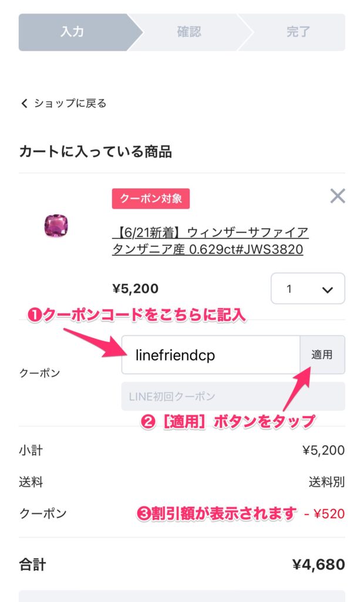364x602 pixels.
Task: Tap the 適用 apply button
Action: (x=322, y=354)
